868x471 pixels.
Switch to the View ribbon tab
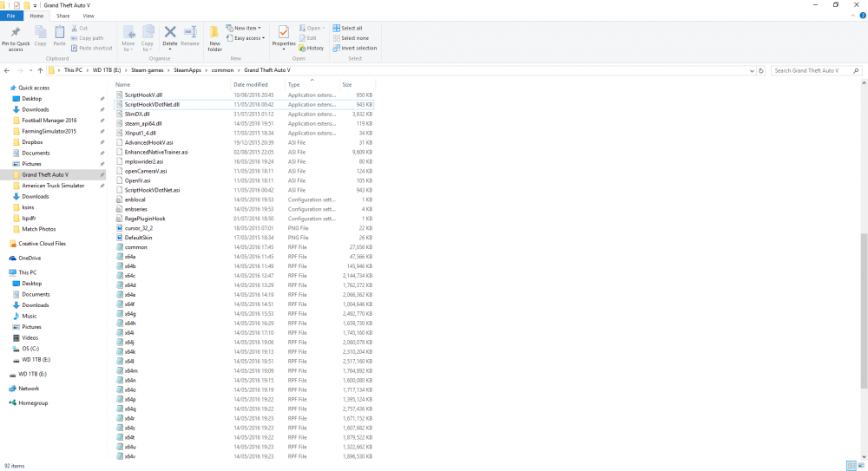[88, 16]
